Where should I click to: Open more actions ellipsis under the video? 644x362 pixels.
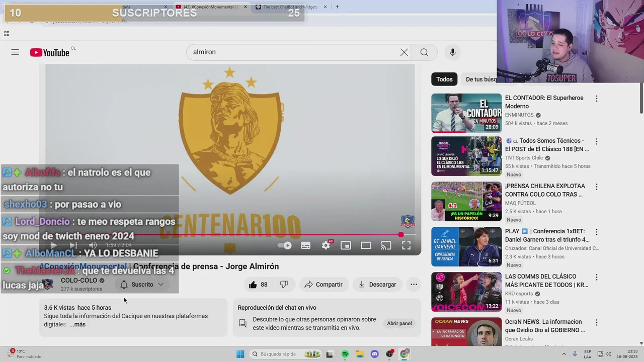[x=414, y=285]
